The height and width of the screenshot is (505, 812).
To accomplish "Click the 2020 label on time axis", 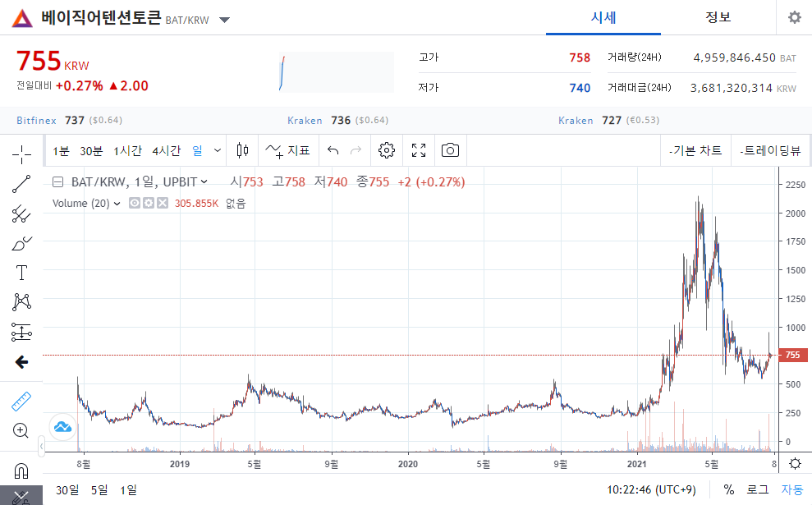I will tap(407, 464).
